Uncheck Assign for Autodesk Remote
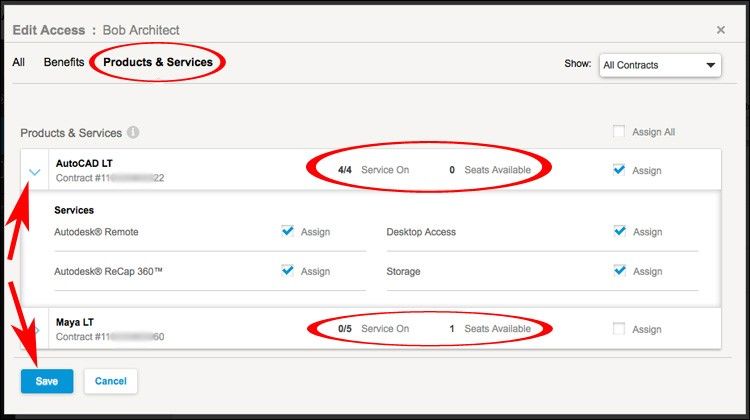The width and height of the screenshot is (750, 420). pyautogui.click(x=287, y=231)
